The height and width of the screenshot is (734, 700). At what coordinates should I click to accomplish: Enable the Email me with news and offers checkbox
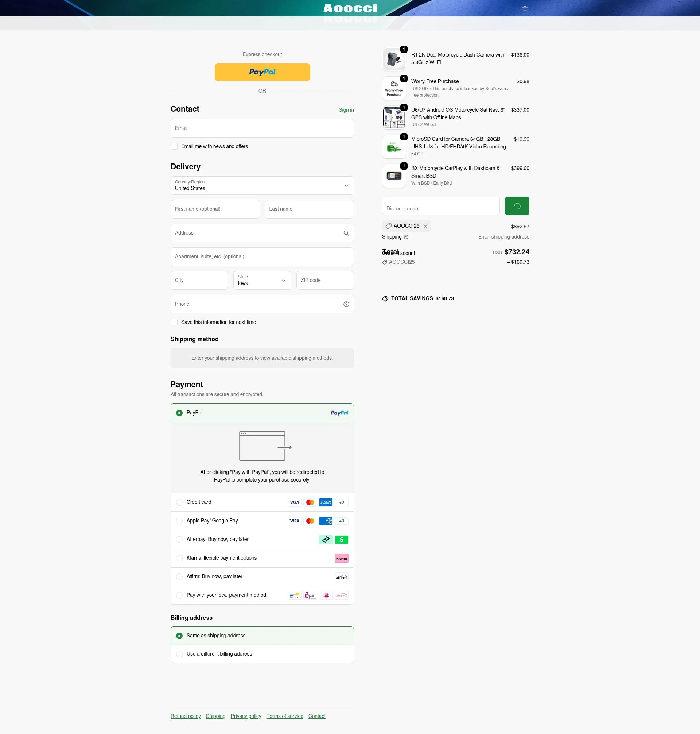click(174, 146)
